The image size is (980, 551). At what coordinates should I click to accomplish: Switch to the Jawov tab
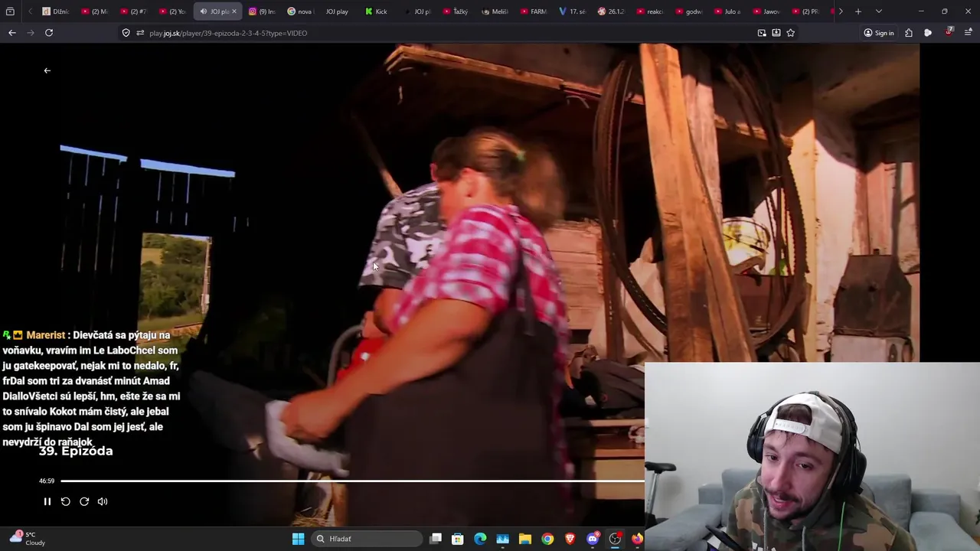coord(766,11)
